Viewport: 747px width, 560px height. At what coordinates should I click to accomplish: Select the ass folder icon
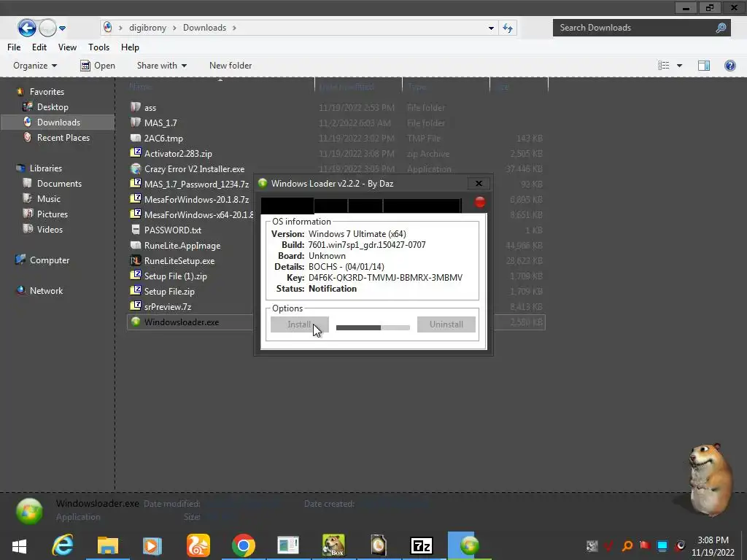(x=136, y=107)
